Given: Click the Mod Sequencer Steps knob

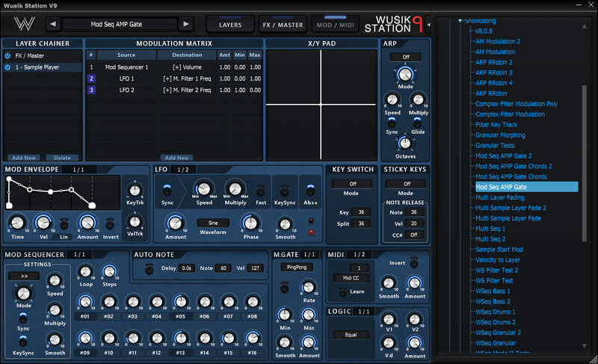Looking at the screenshot, I should tap(109, 272).
